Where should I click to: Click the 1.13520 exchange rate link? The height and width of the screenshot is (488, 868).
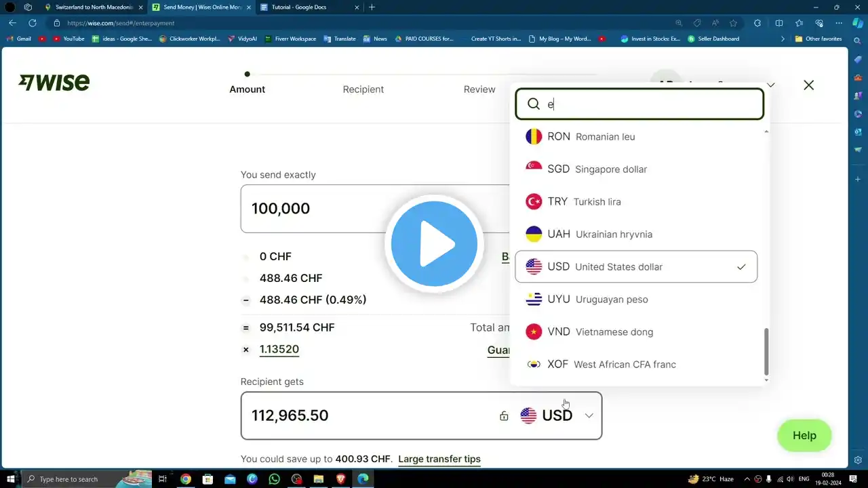pos(279,349)
